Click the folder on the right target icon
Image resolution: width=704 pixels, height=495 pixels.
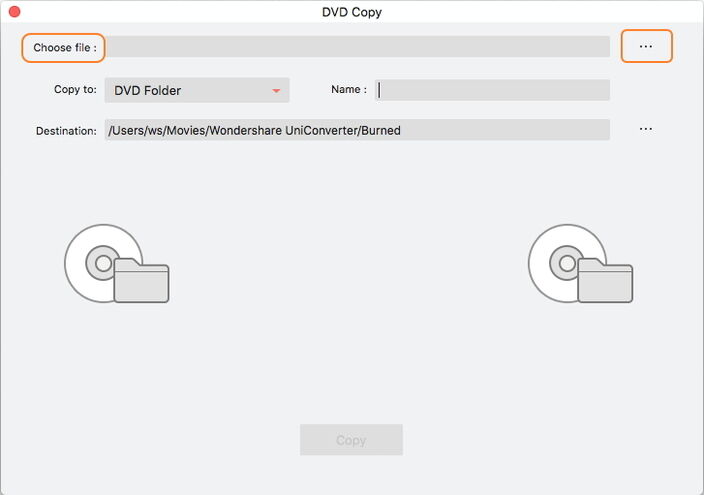pos(605,281)
